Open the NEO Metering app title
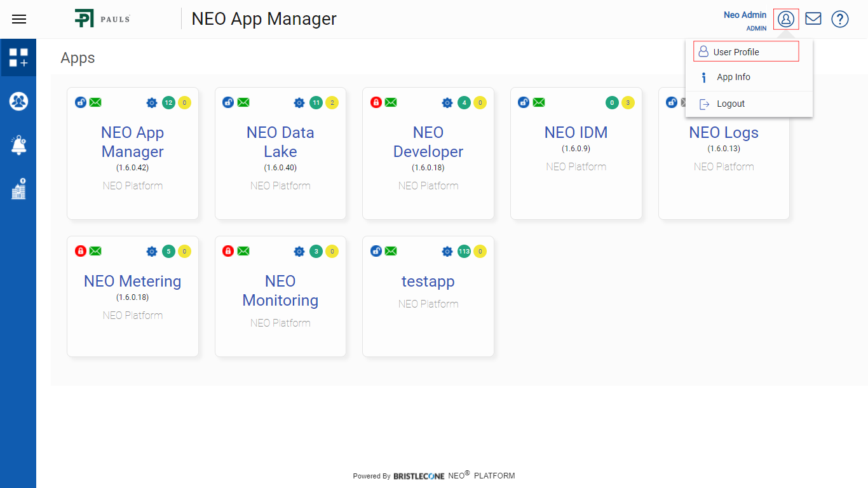868x488 pixels. (133, 281)
